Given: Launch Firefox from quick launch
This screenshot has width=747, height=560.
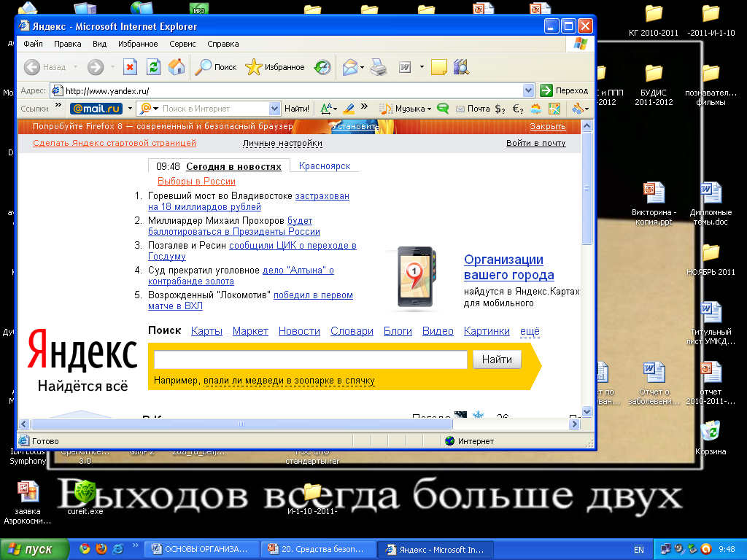Looking at the screenshot, I should (101, 549).
